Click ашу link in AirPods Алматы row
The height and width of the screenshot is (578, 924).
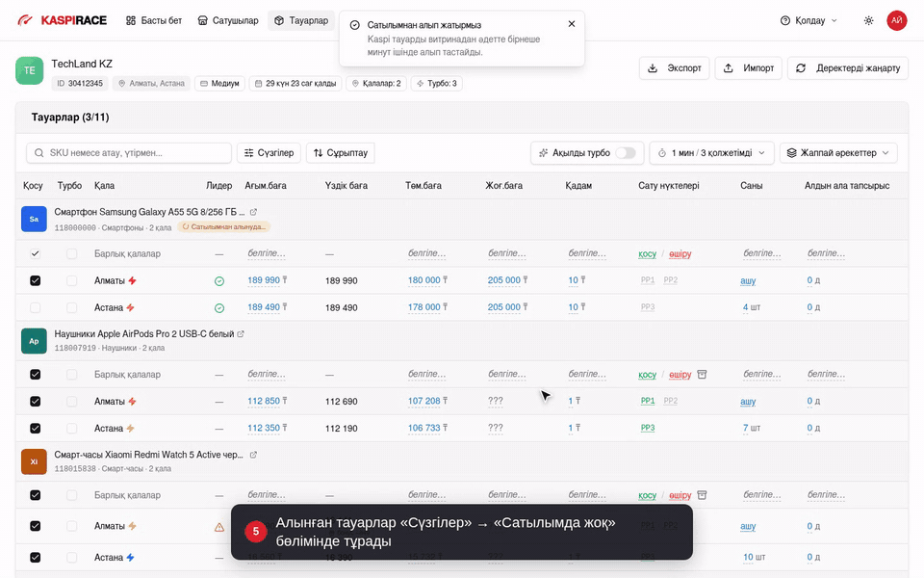[x=748, y=402]
